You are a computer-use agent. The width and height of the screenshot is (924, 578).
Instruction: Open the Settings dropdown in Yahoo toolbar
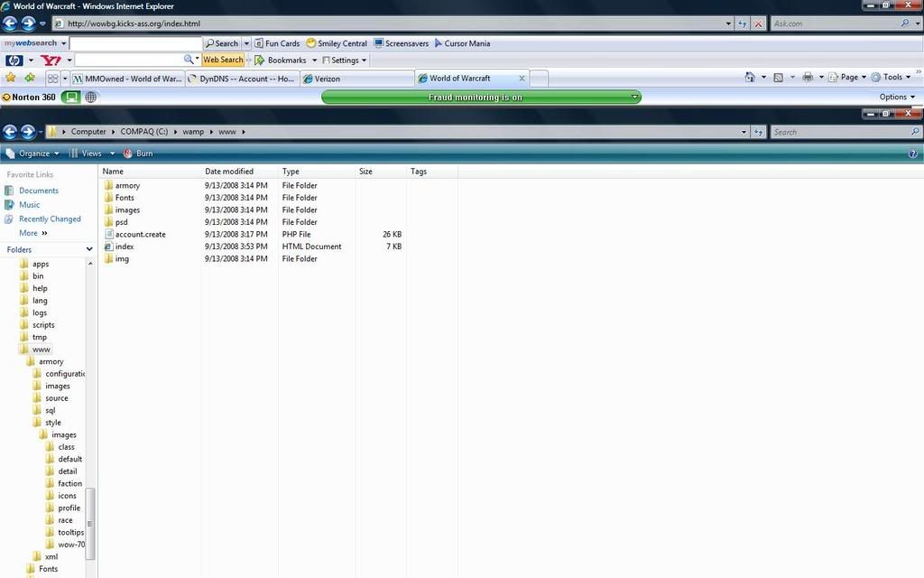[x=344, y=61]
